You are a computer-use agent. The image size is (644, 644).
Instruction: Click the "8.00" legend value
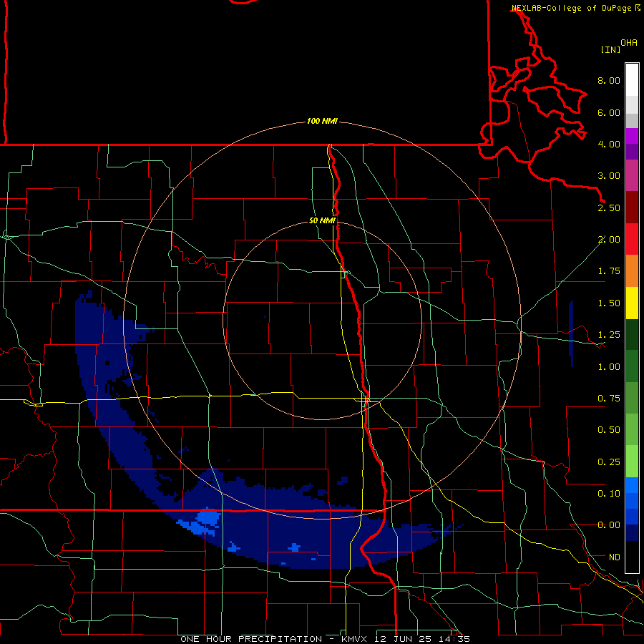[609, 80]
